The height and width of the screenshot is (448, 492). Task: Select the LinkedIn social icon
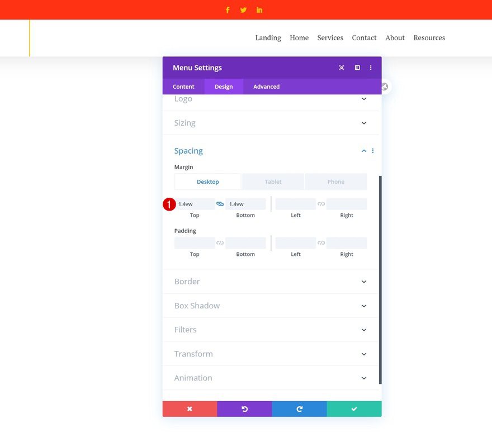click(259, 9)
